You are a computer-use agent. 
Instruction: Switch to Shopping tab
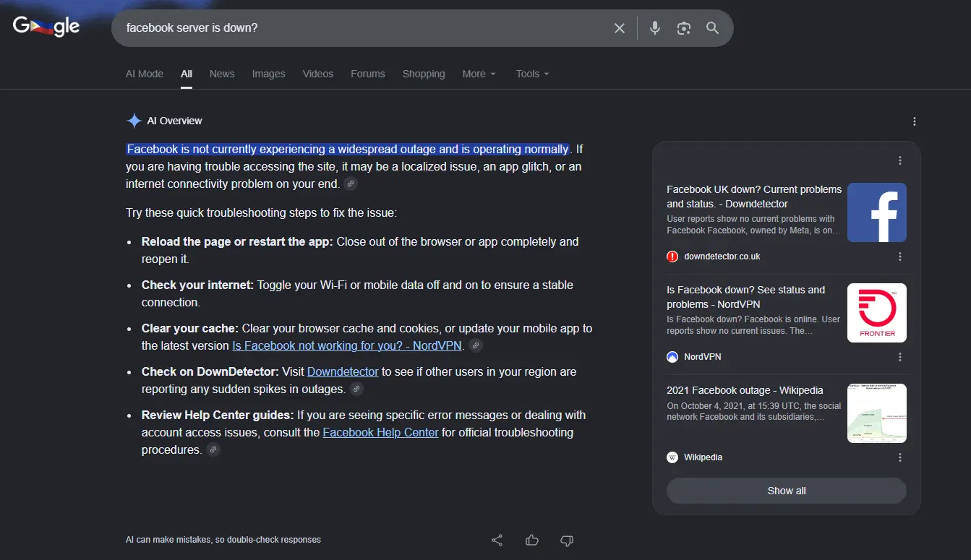tap(424, 74)
